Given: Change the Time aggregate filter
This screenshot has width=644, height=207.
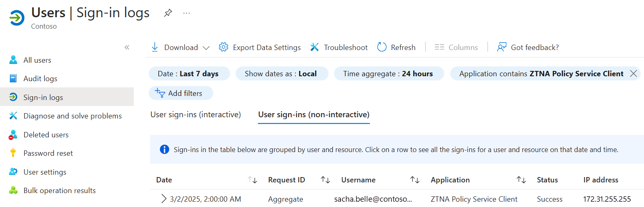Looking at the screenshot, I should click(388, 74).
